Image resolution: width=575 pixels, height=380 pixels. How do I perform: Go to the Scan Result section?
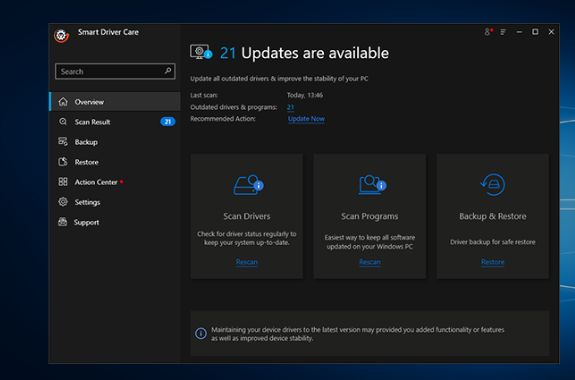[115, 122]
